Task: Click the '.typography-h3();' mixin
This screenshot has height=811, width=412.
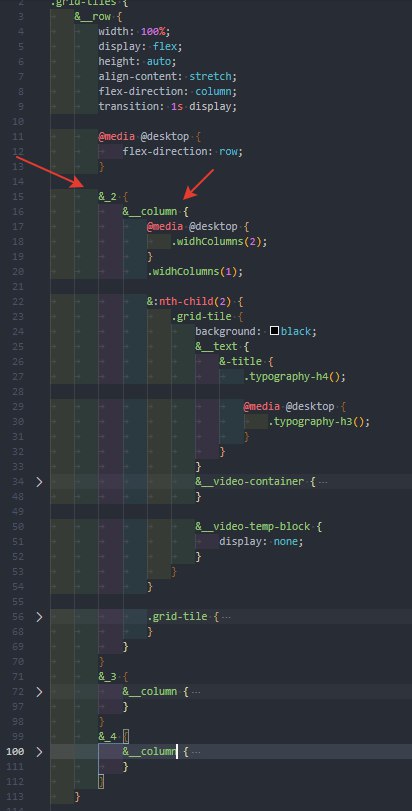Action: tap(319, 422)
